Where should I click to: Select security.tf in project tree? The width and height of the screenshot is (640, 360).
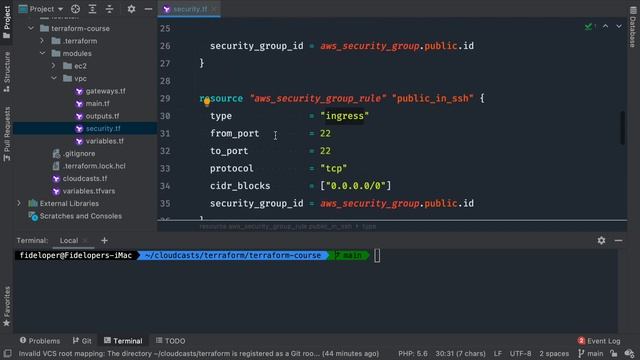click(x=103, y=129)
